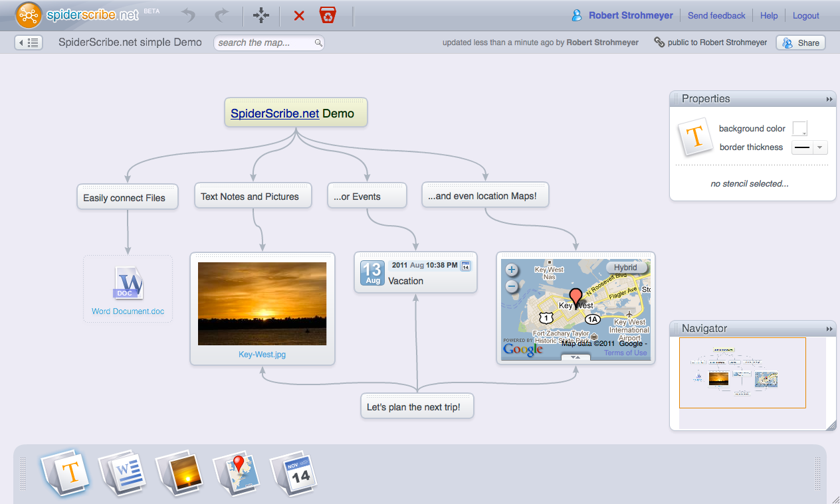This screenshot has height=504, width=840.
Task: Click the 'Vacation' event title
Action: pos(406,281)
